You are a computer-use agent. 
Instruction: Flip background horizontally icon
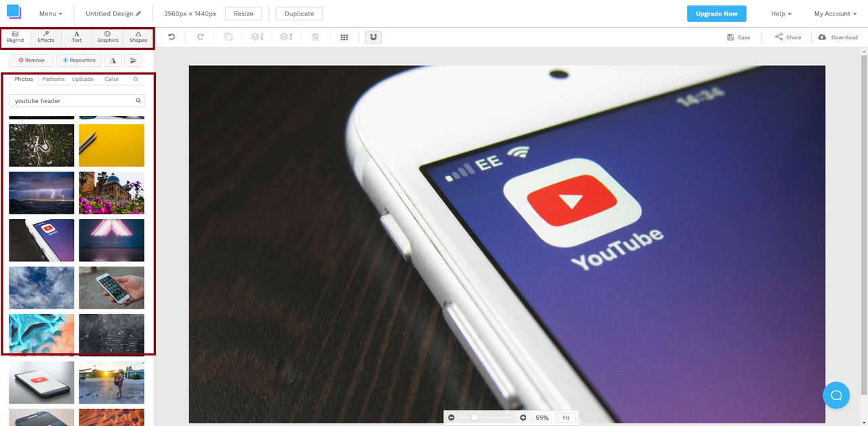point(113,60)
